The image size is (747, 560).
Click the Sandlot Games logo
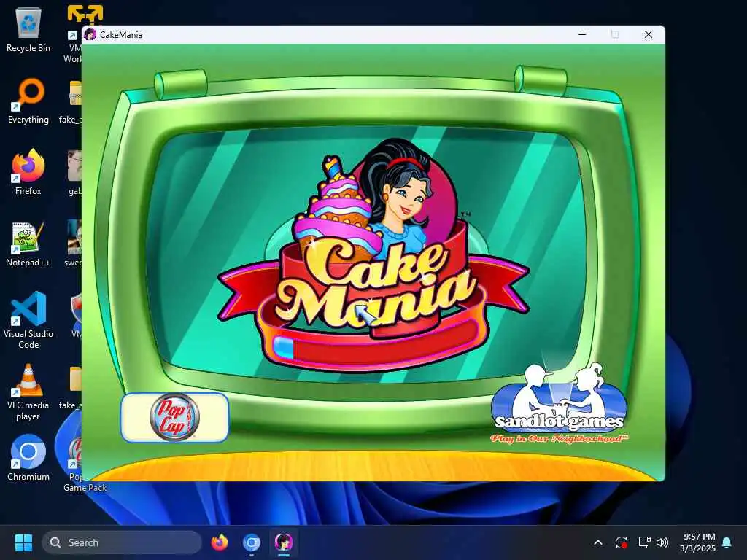click(560, 405)
